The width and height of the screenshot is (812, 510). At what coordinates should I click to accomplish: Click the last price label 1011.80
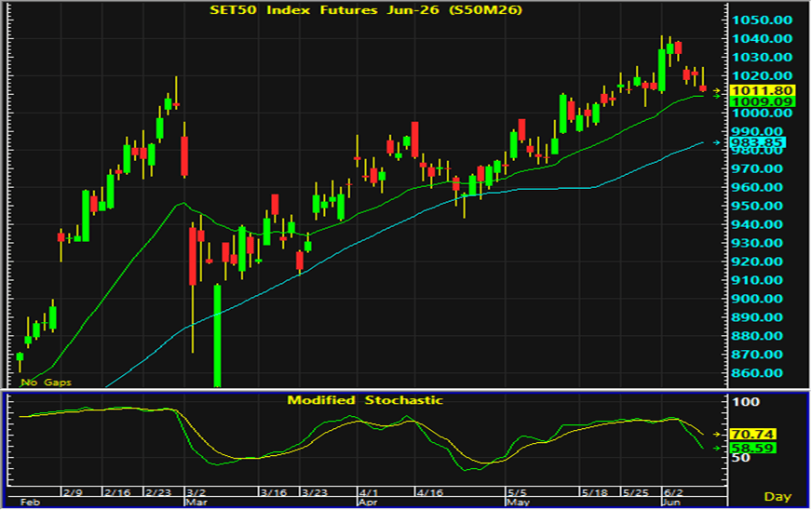[762, 91]
